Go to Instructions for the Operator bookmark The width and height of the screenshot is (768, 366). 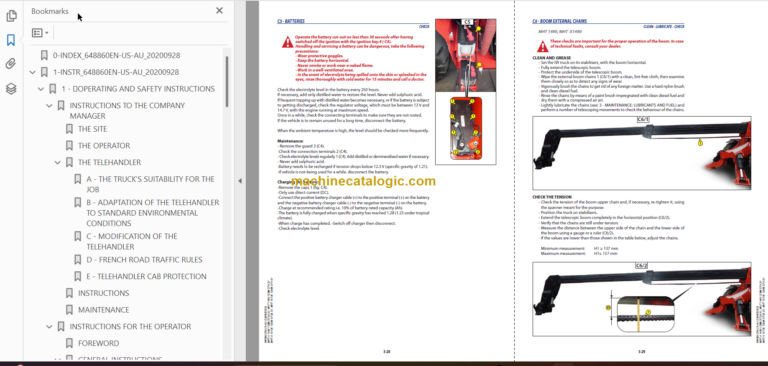click(x=130, y=326)
